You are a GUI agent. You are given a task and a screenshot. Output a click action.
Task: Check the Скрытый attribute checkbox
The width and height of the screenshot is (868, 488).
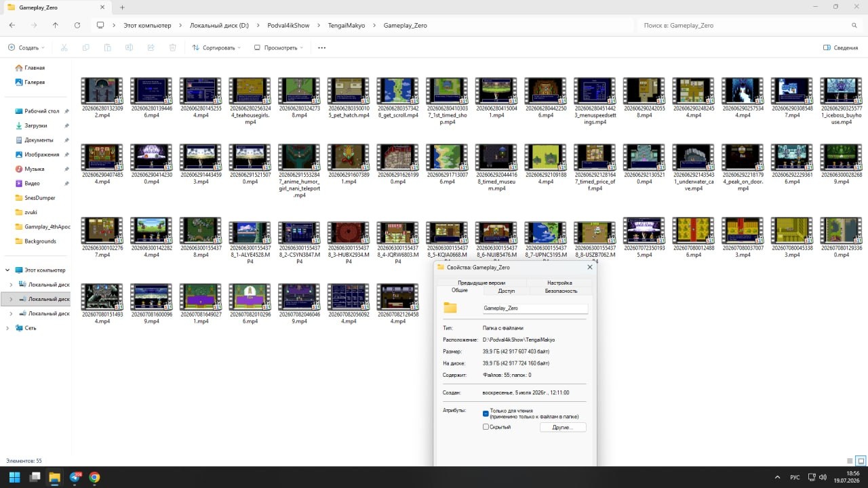486,427
